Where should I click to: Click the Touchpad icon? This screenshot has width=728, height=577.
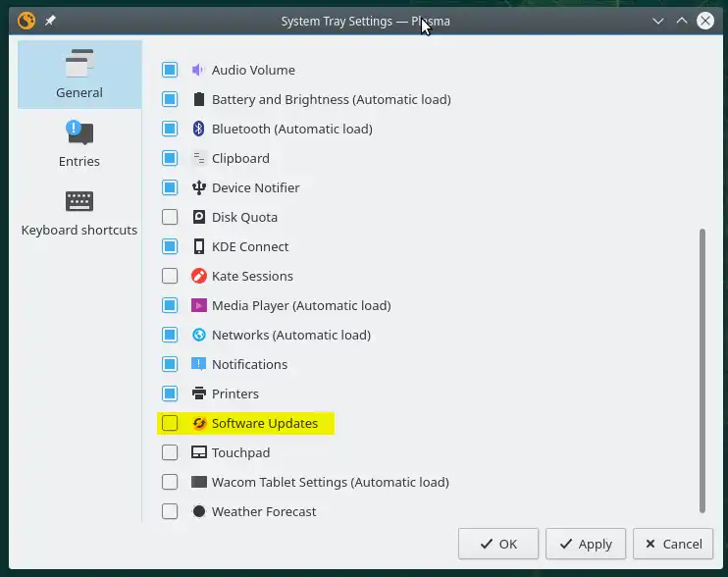pyautogui.click(x=199, y=452)
